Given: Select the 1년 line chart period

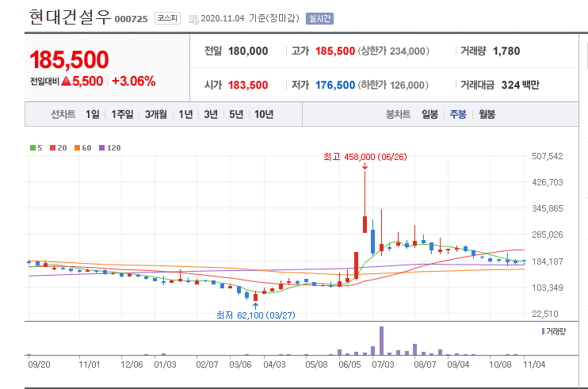Looking at the screenshot, I should tap(185, 114).
